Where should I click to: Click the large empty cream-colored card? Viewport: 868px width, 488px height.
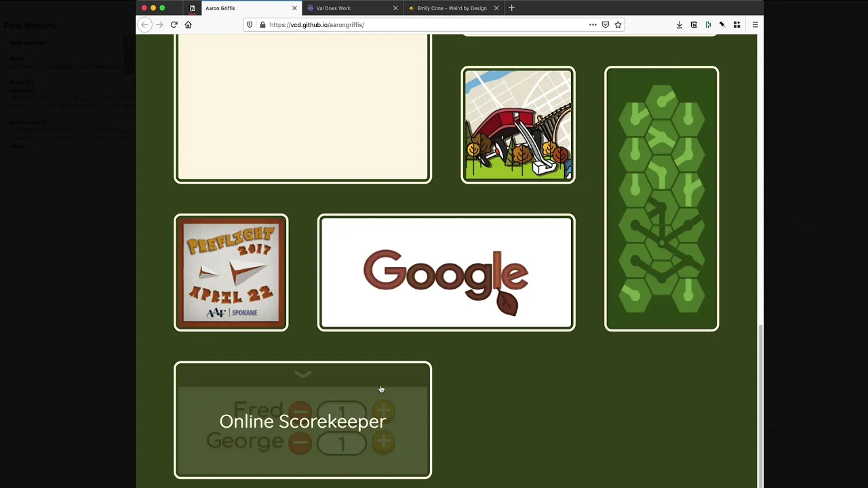pyautogui.click(x=302, y=108)
